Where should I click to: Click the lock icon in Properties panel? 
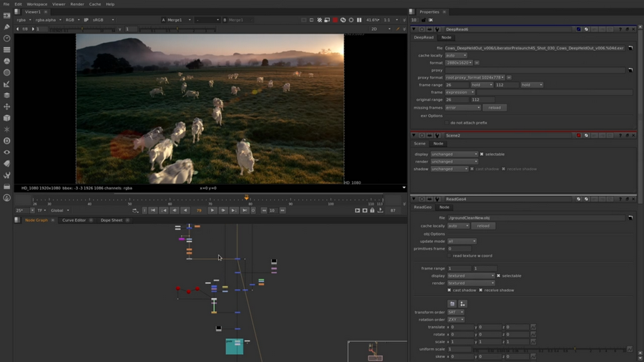click(x=424, y=20)
